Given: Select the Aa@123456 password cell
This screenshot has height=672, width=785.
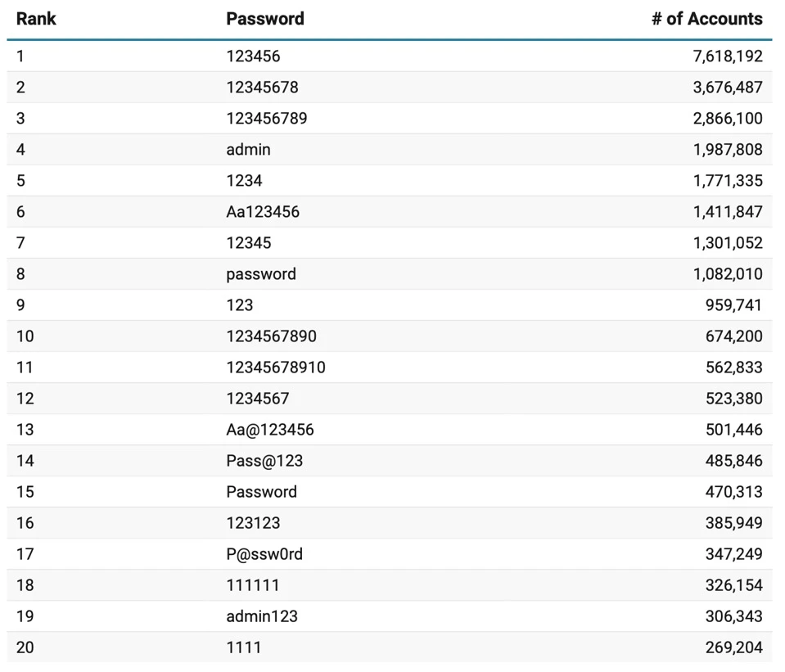Looking at the screenshot, I should click(270, 430).
